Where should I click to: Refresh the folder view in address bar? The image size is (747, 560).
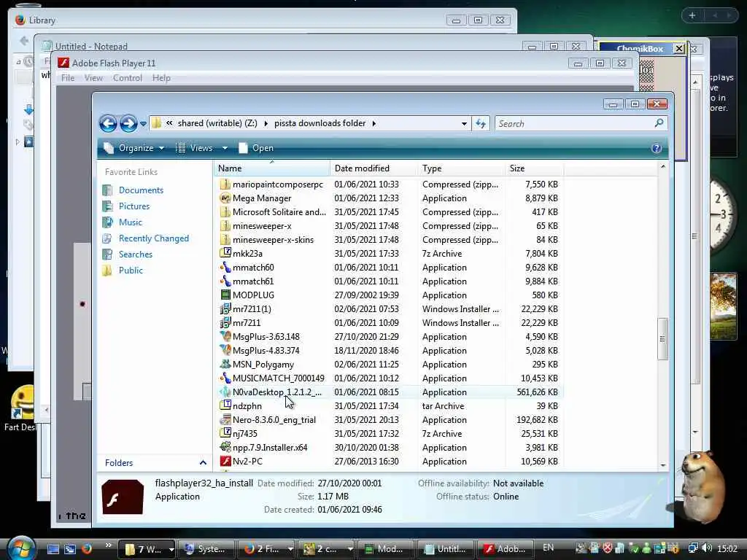pyautogui.click(x=481, y=124)
